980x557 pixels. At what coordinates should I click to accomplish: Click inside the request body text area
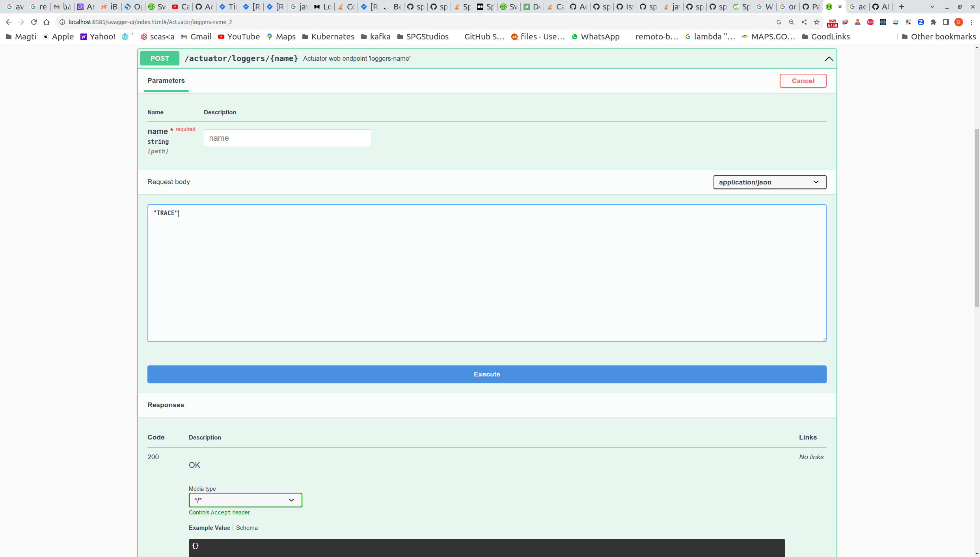click(x=486, y=273)
